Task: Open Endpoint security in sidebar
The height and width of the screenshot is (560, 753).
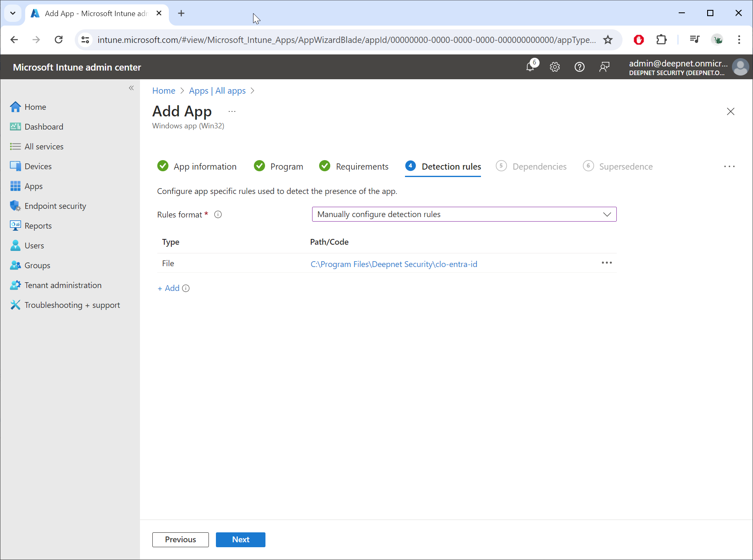Action: pos(55,206)
